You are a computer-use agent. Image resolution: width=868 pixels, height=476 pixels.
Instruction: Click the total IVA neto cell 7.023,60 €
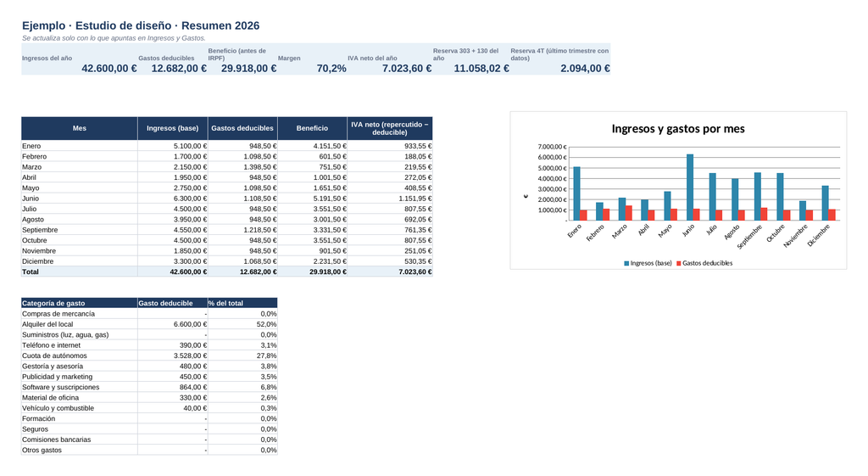coord(390,272)
